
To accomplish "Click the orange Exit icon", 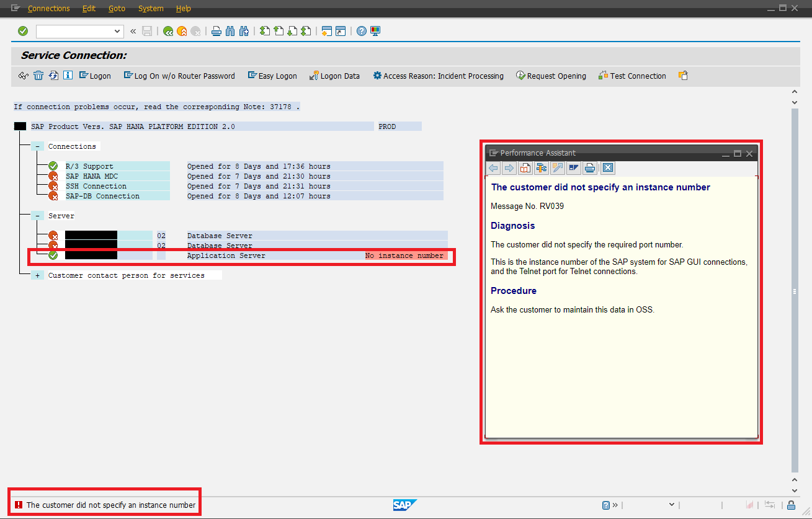I will coord(182,31).
